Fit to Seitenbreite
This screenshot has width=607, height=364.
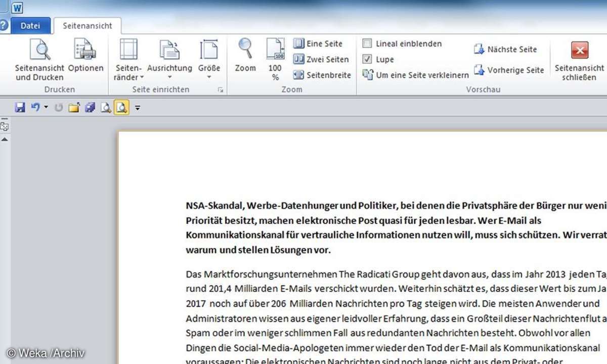coord(322,75)
